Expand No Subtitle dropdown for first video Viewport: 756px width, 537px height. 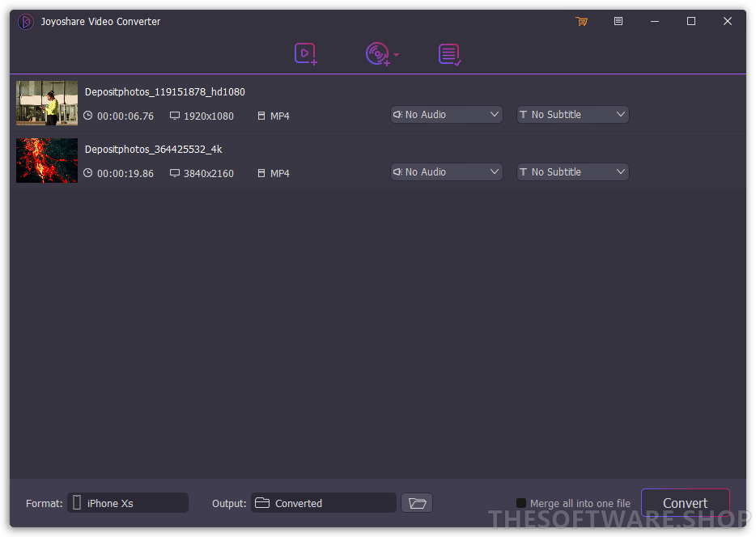click(572, 115)
